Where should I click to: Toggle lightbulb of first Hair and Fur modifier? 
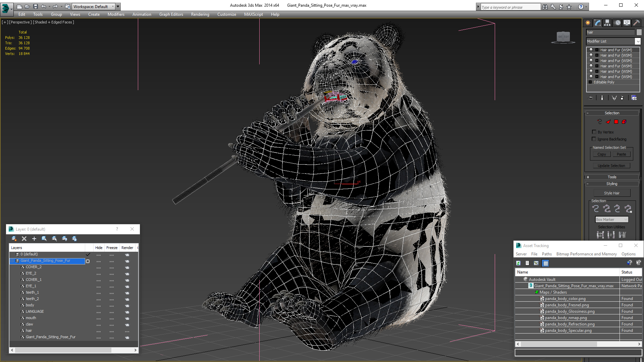[591, 50]
